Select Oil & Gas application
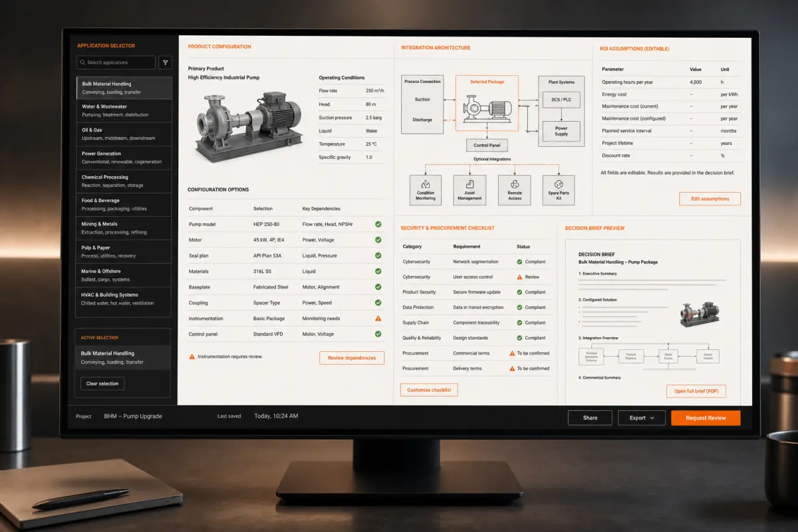Screen dimensions: 798x532 [x=124, y=134]
